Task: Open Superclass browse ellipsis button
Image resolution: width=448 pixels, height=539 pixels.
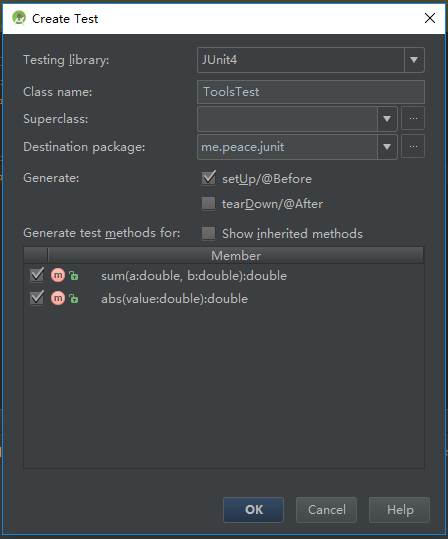Action: pyautogui.click(x=413, y=118)
